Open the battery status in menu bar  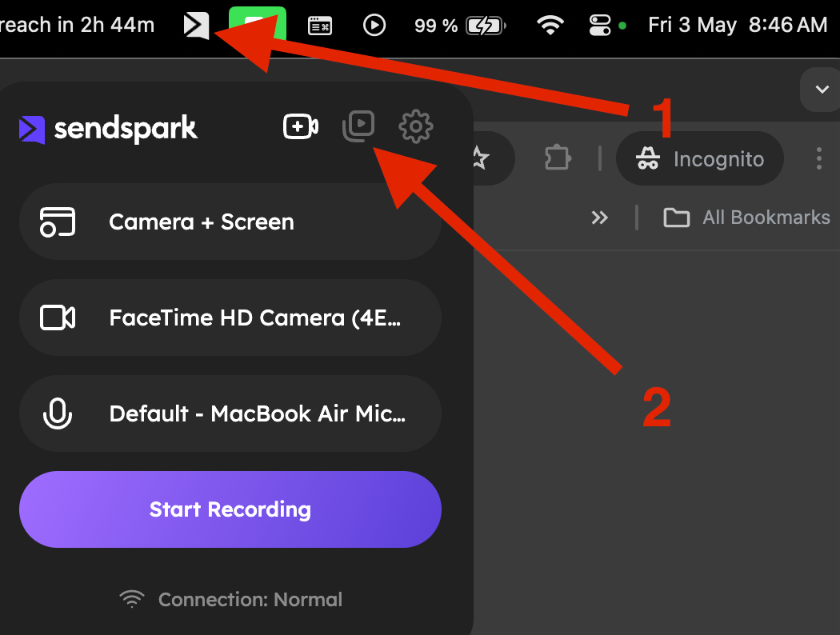pos(460,25)
